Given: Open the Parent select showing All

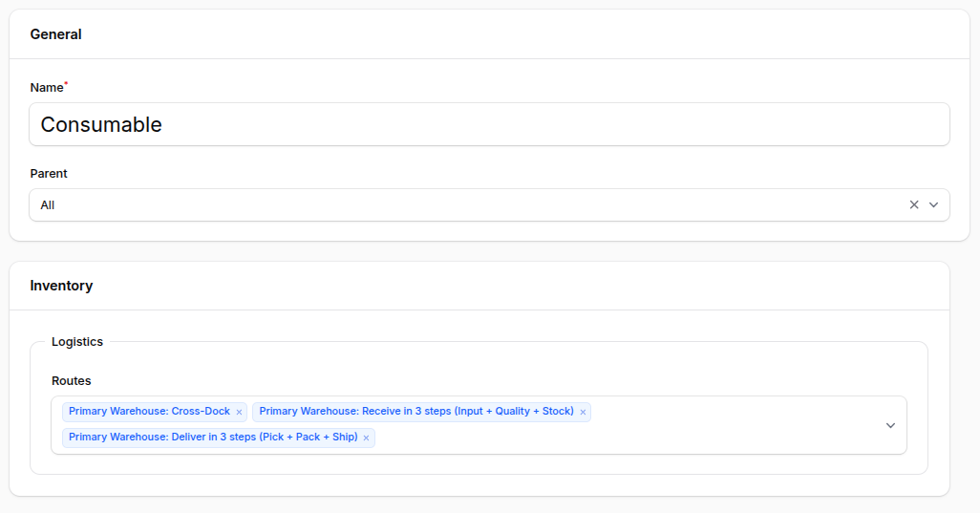Looking at the screenshot, I should pos(458,204).
